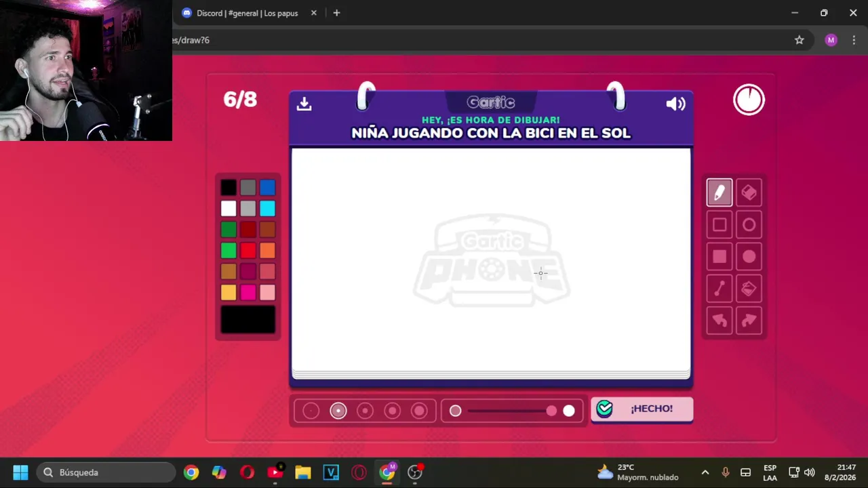
Task: Choose the empty rectangle shape tool
Action: pyautogui.click(x=719, y=224)
